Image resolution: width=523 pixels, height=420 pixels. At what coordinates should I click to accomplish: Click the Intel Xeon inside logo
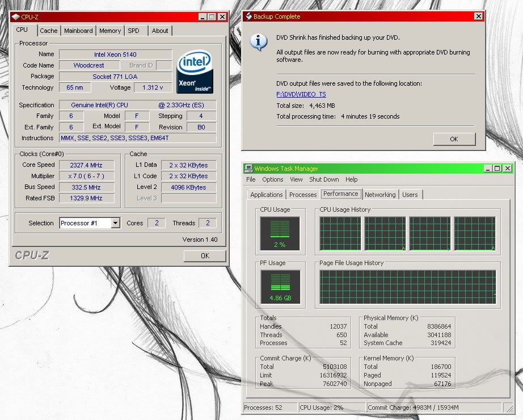194,72
